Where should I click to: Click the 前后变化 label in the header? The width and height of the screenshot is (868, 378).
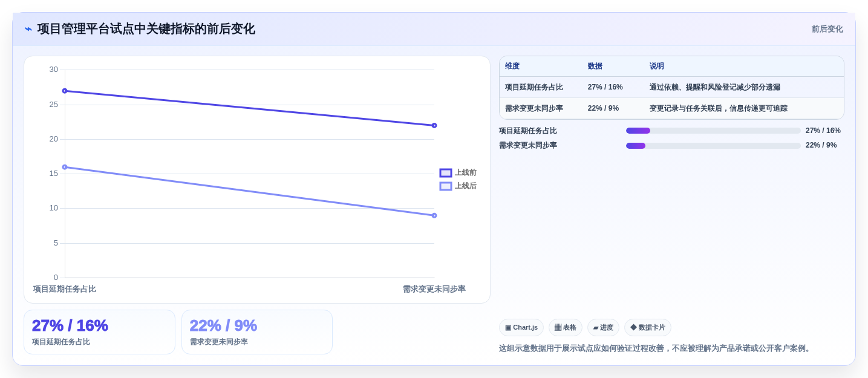[827, 29]
